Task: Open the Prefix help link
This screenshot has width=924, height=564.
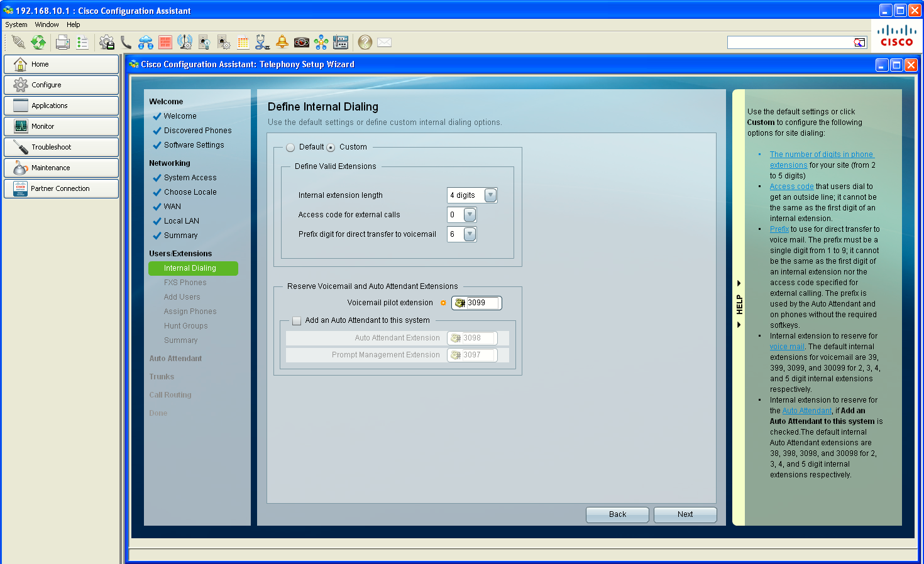Action: (x=779, y=229)
